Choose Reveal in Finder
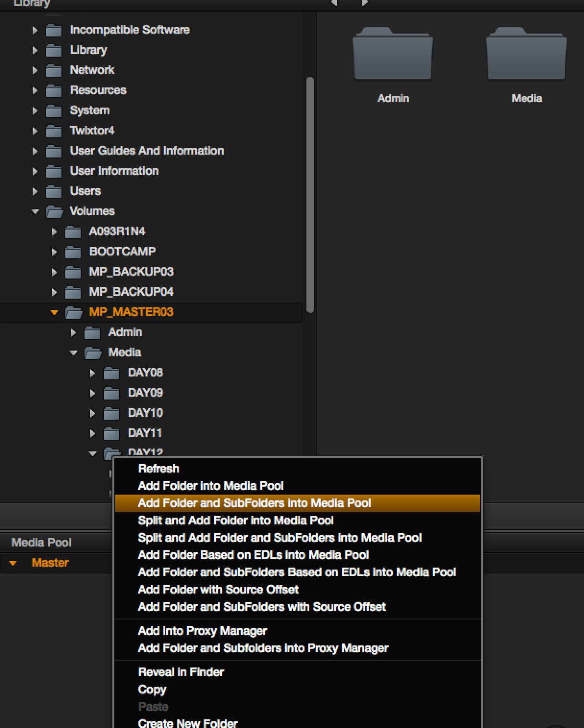The height and width of the screenshot is (728, 584). (x=181, y=672)
